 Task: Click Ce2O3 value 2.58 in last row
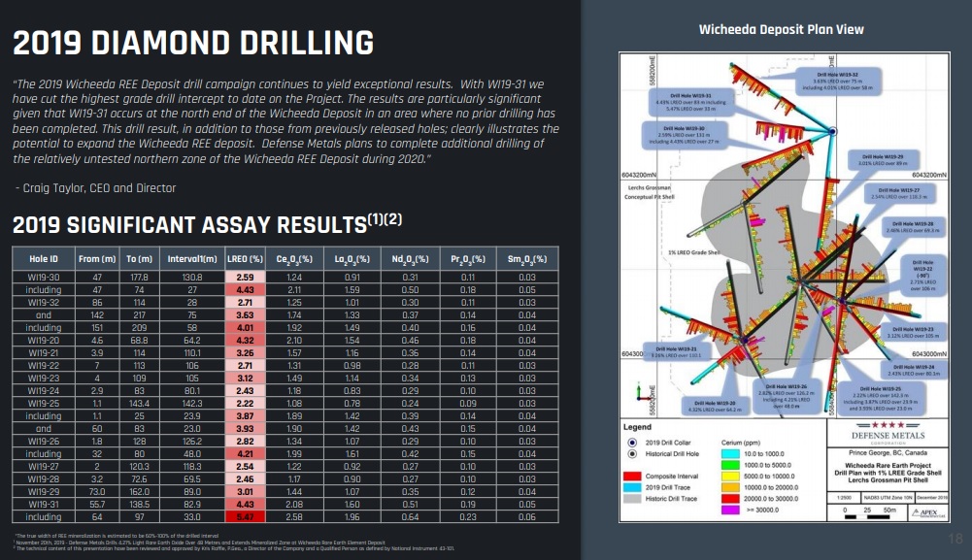(x=294, y=516)
